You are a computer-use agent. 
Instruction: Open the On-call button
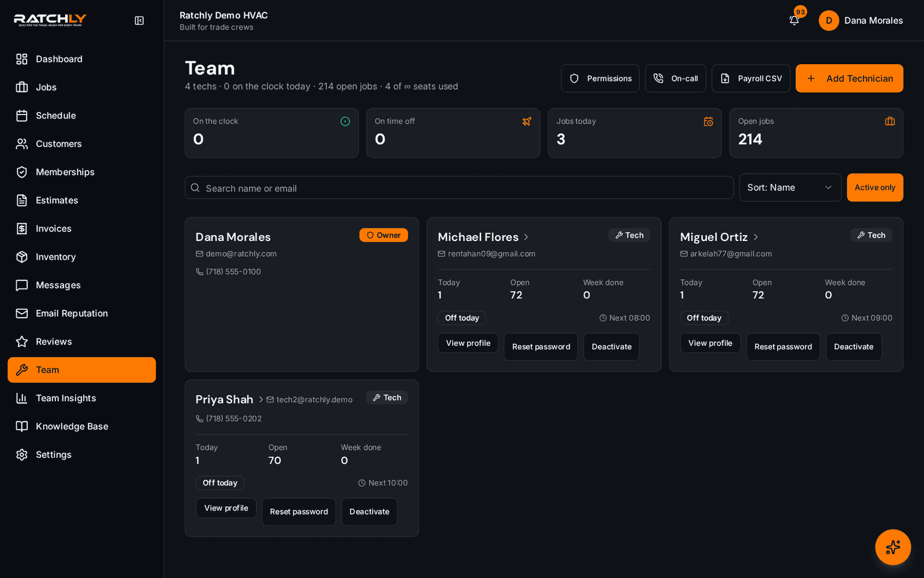(x=676, y=78)
